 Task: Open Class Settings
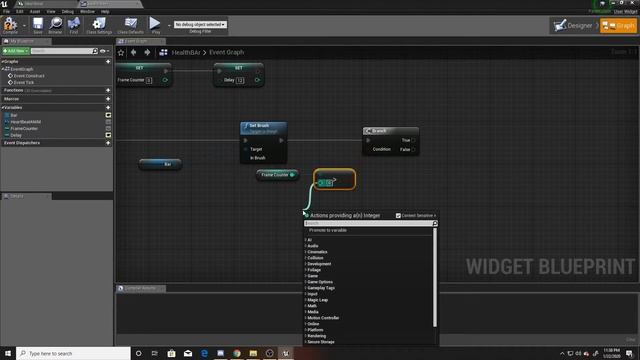99,25
